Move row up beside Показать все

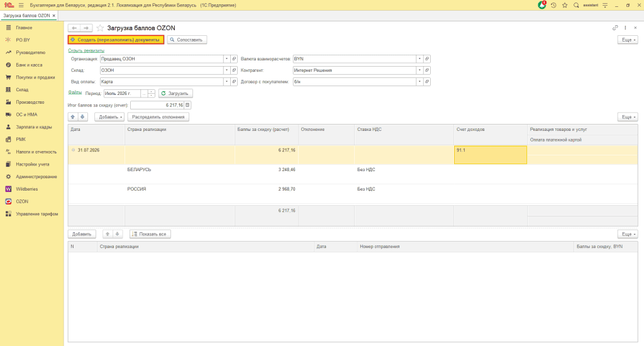click(x=107, y=234)
